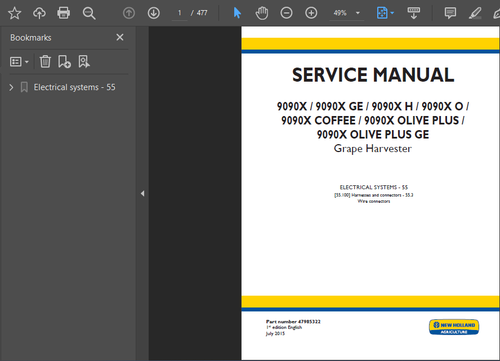This screenshot has height=361, width=500.
Task: Switch to the hand pan tool
Action: (x=262, y=13)
